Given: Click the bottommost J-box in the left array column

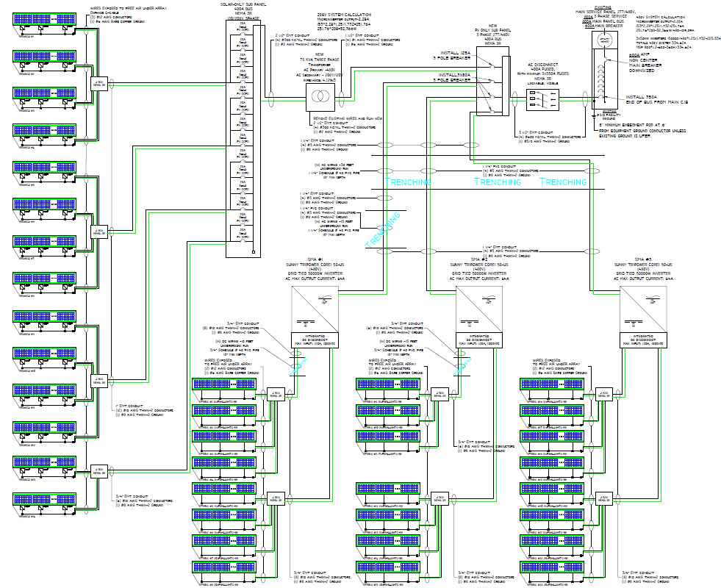Looking at the screenshot, I should (x=98, y=469).
